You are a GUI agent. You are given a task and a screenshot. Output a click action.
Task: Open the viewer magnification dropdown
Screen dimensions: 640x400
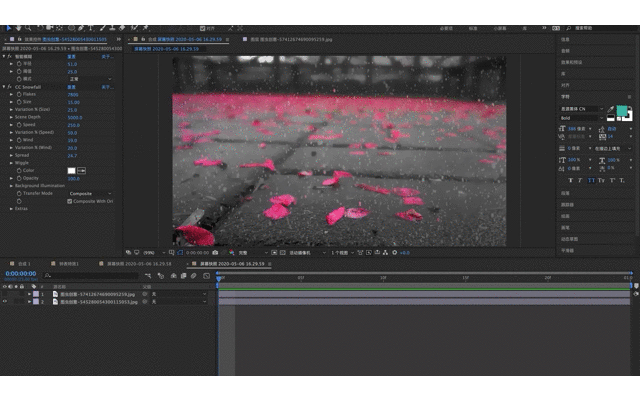154,253
